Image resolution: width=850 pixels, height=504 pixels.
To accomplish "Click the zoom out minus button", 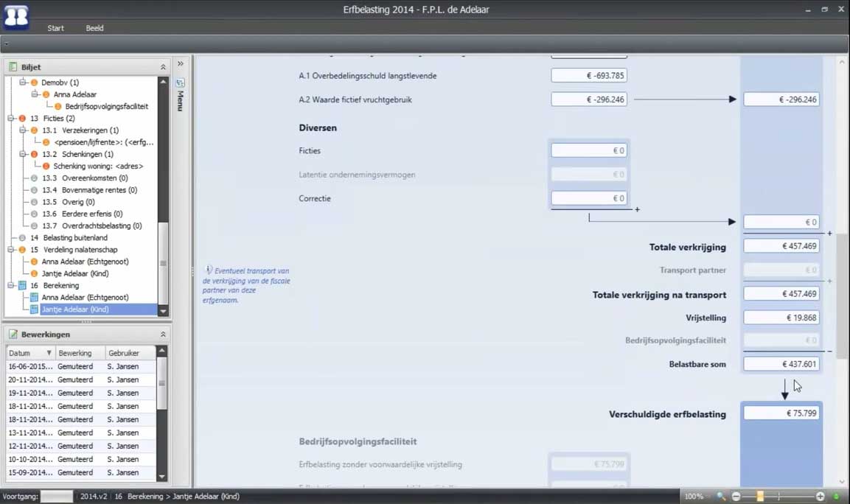I will 736,497.
